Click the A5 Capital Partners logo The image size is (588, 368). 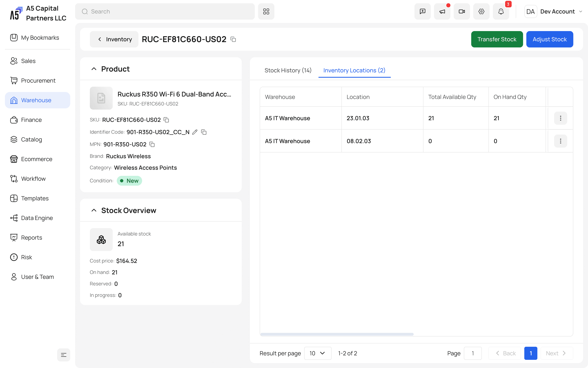click(16, 13)
